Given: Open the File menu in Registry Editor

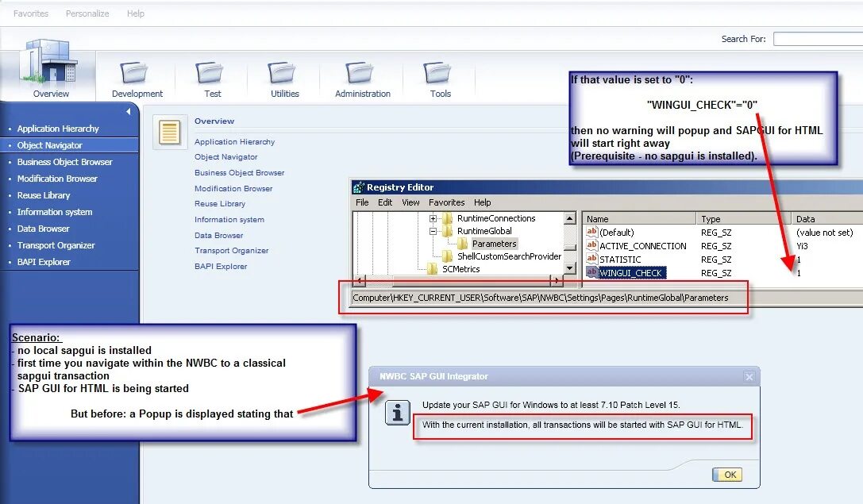Looking at the screenshot, I should tap(362, 202).
